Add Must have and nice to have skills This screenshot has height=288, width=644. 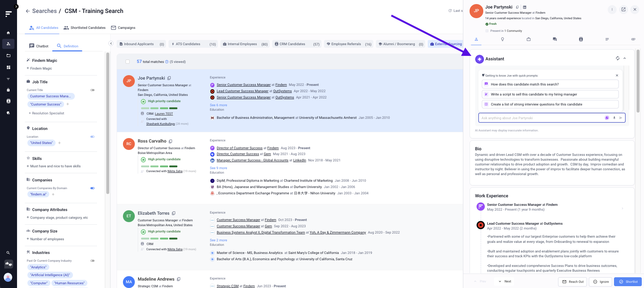[x=54, y=166]
